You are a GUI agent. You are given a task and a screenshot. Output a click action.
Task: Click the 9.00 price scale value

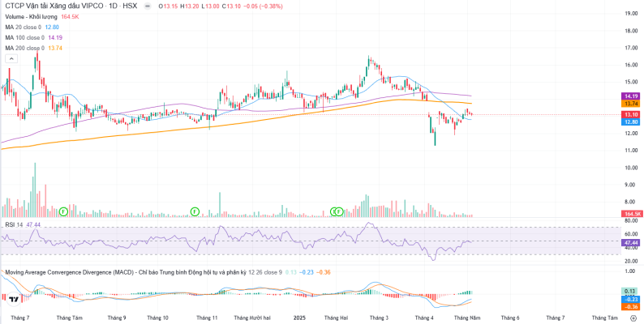[x=630, y=185]
